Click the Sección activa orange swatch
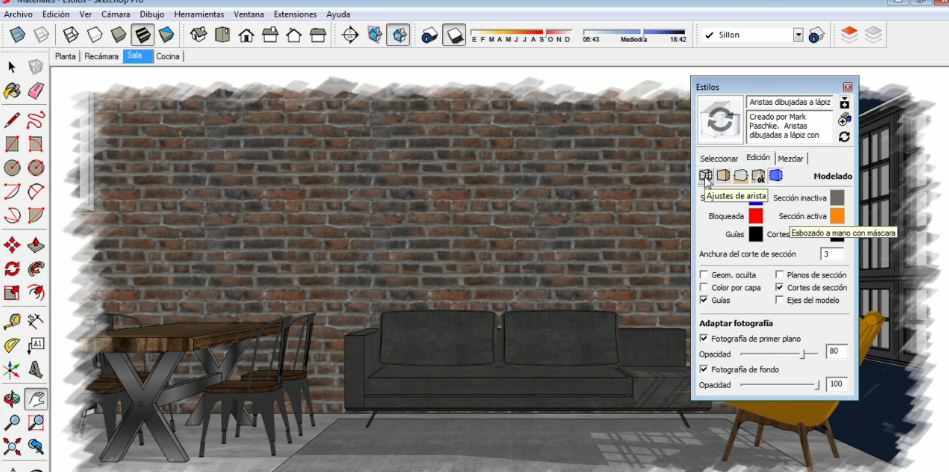This screenshot has width=949, height=472. tap(837, 215)
